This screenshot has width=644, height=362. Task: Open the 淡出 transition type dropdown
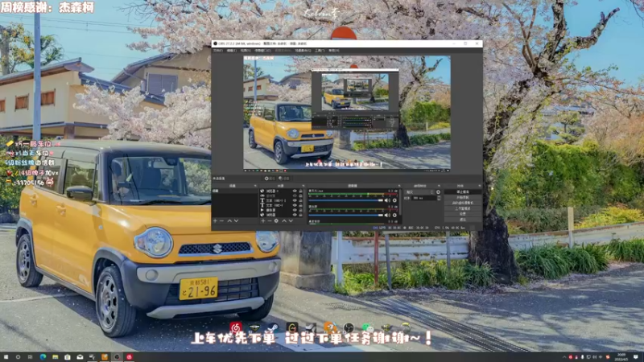[x=419, y=192]
